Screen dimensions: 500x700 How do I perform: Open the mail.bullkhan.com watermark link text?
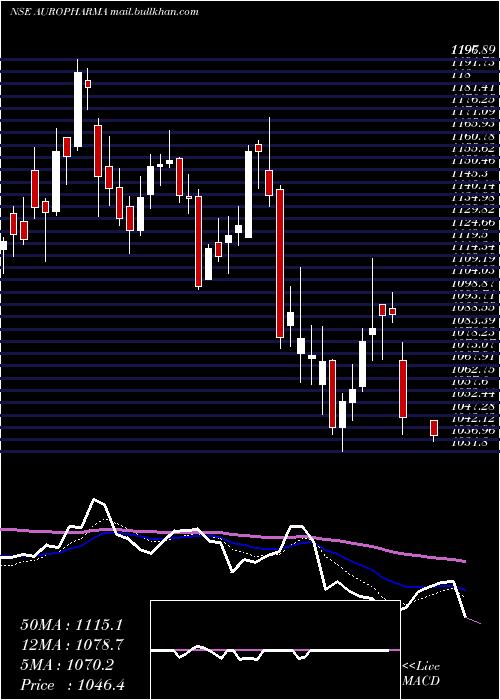pos(154,12)
